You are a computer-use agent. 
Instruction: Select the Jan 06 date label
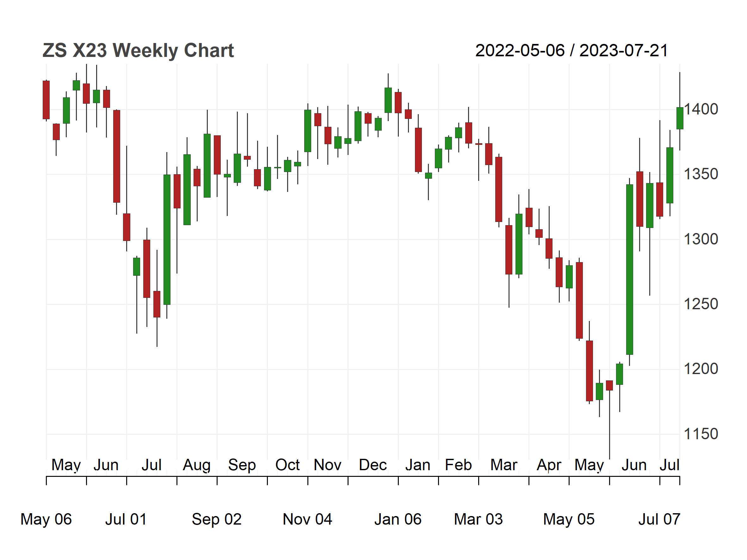click(398, 520)
